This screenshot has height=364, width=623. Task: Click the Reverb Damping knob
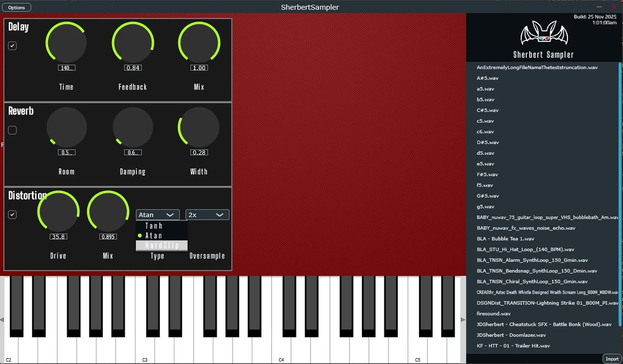133,128
